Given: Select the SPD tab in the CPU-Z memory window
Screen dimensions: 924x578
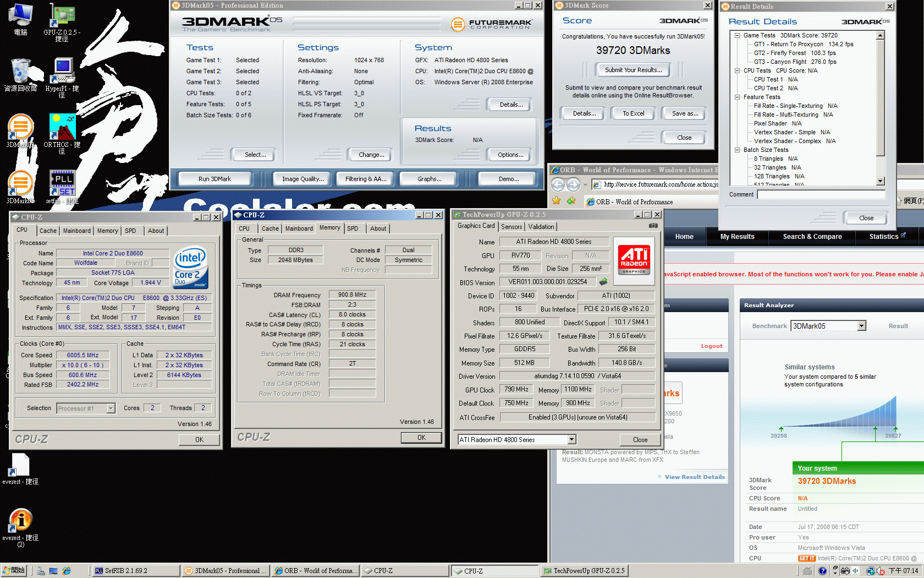Looking at the screenshot, I should click(353, 228).
